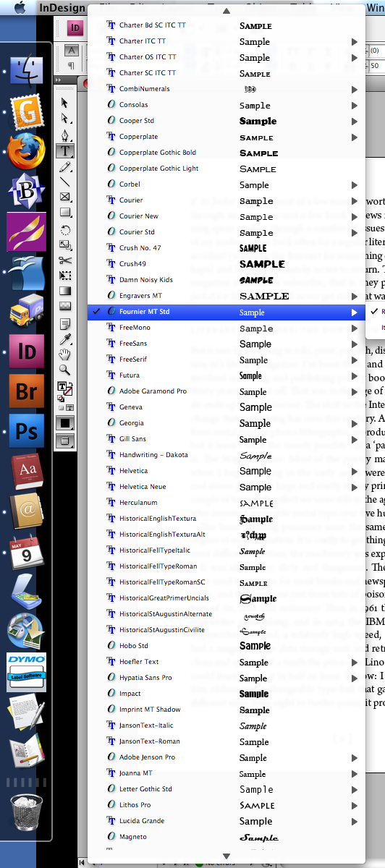Expand the Consolas styles submenu arrow

(x=355, y=105)
